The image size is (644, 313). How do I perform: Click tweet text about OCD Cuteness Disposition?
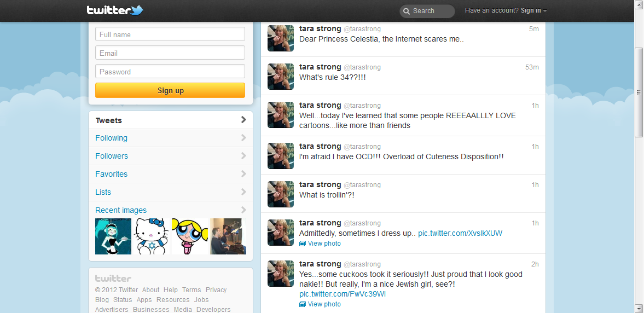[401, 157]
